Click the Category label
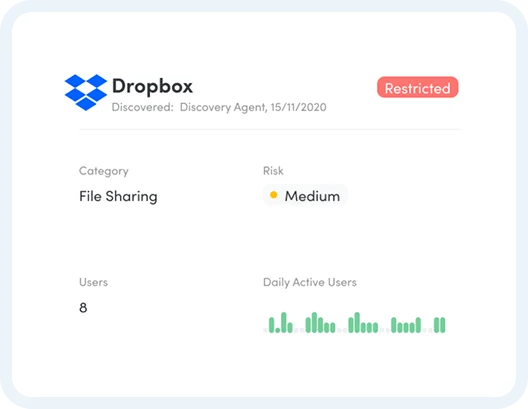The image size is (528, 409). pyautogui.click(x=104, y=171)
